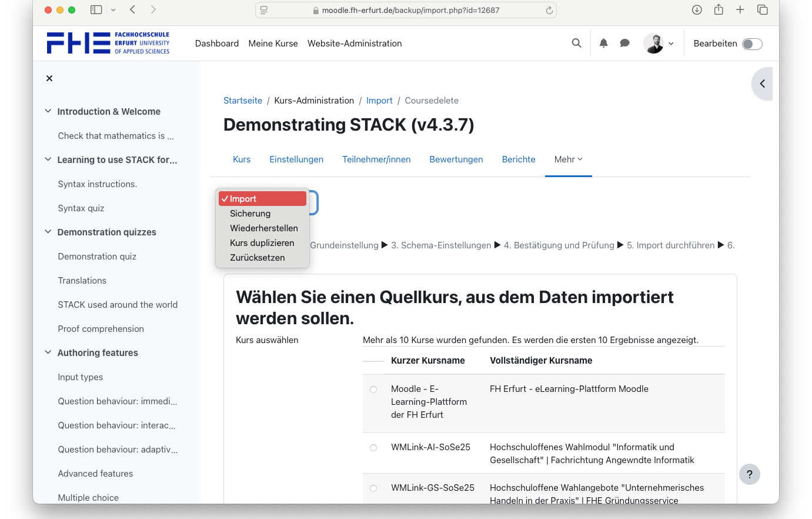
Task: Reload the page in the address bar
Action: tap(549, 10)
